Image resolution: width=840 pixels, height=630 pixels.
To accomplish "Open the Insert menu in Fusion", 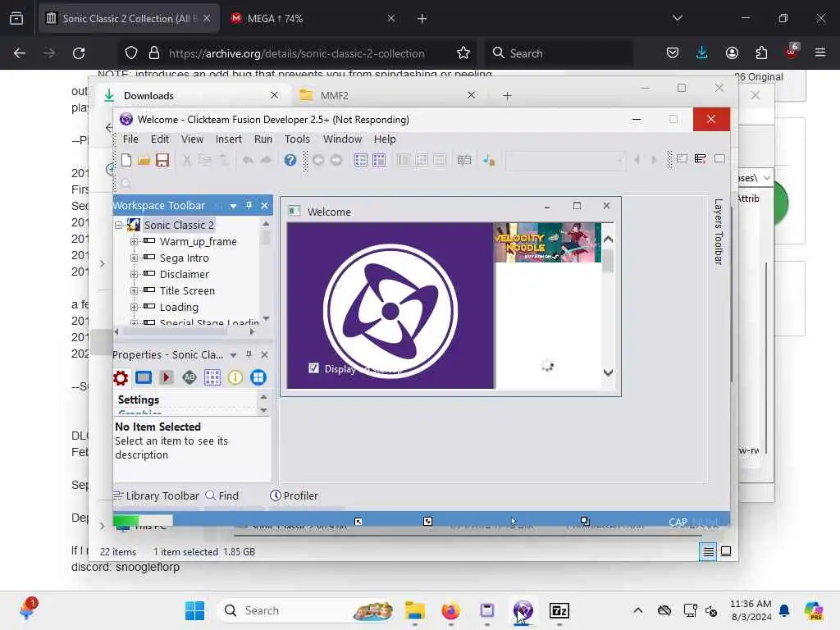I will coord(229,139).
